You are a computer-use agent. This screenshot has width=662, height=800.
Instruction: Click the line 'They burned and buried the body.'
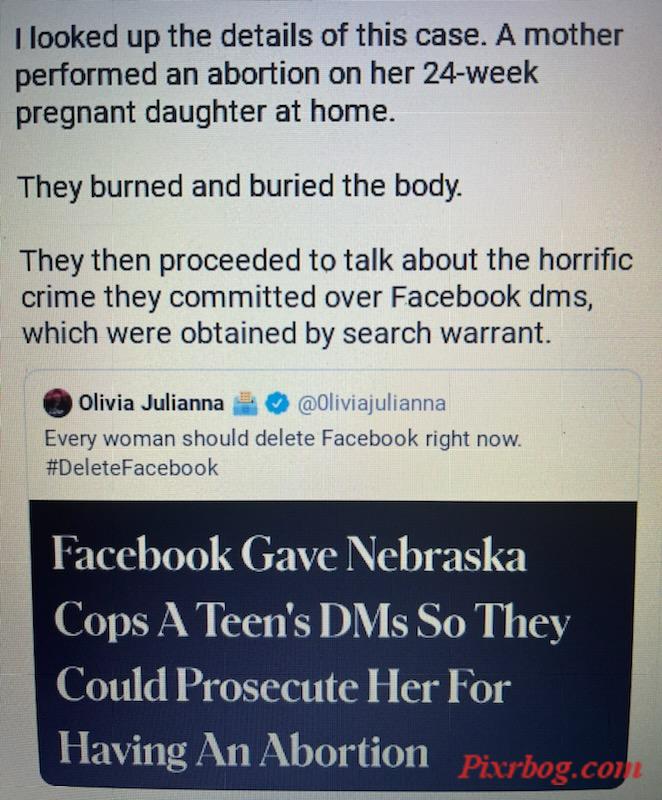240,186
